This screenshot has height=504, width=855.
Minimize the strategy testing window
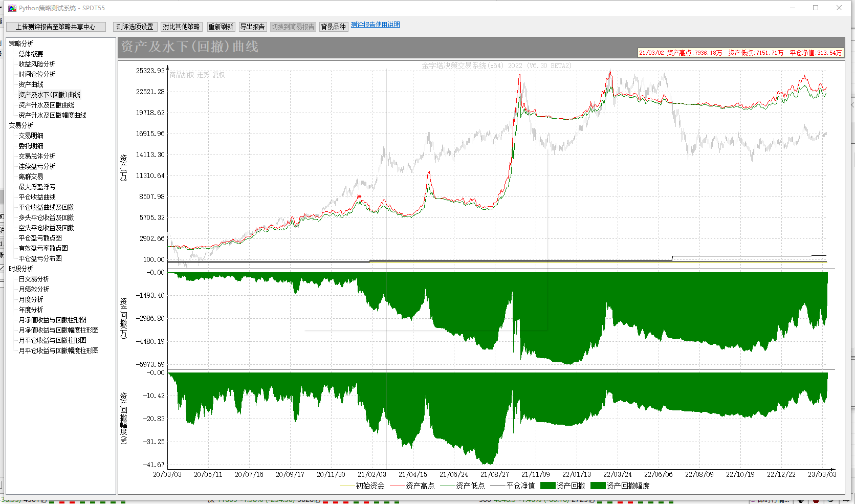(x=792, y=8)
